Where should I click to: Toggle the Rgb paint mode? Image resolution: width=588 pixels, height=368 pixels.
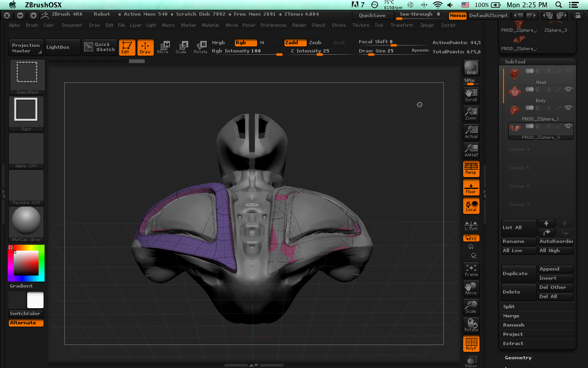pyautogui.click(x=246, y=43)
